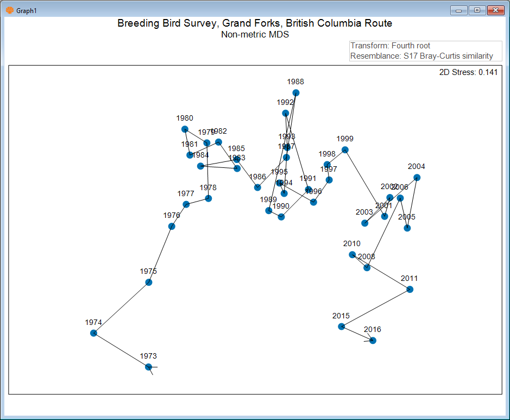Image resolution: width=510 pixels, height=420 pixels.
Task: Close the Graph1 window
Action: tap(495, 10)
